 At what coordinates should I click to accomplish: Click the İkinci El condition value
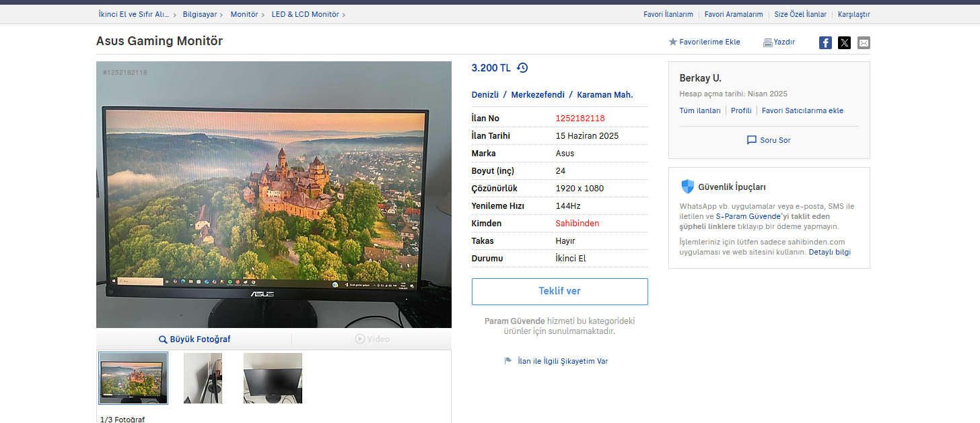pos(571,258)
